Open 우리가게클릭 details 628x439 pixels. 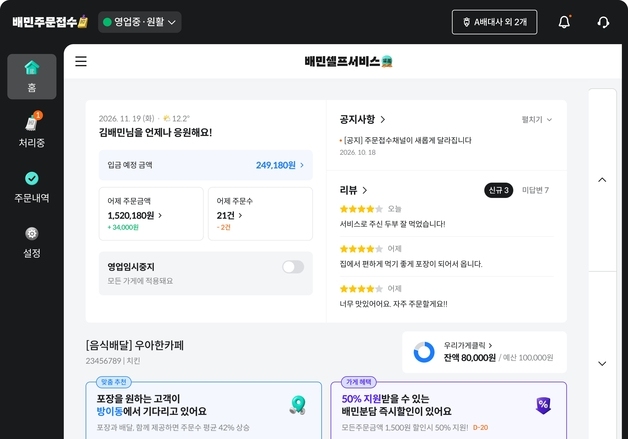coord(468,345)
